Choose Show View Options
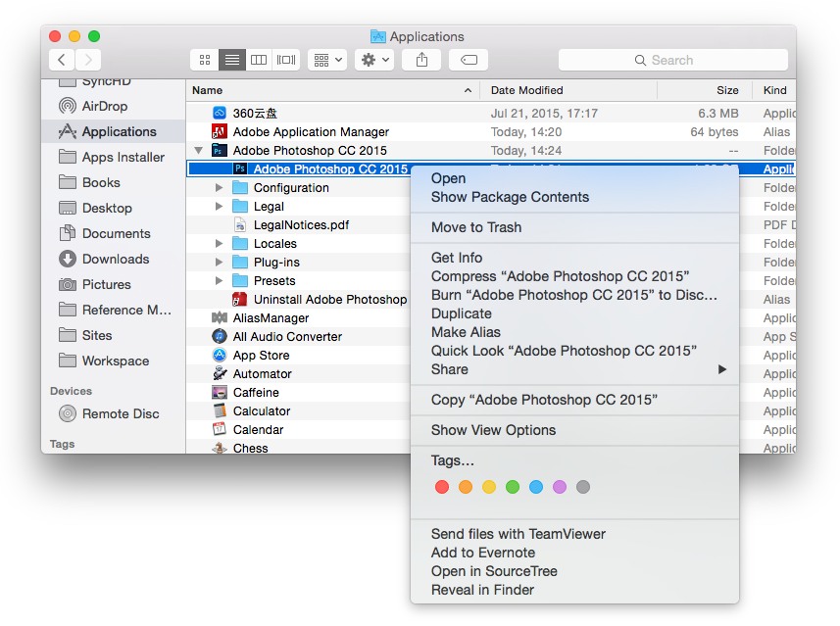Screen dimensions: 840x626 click(574, 430)
